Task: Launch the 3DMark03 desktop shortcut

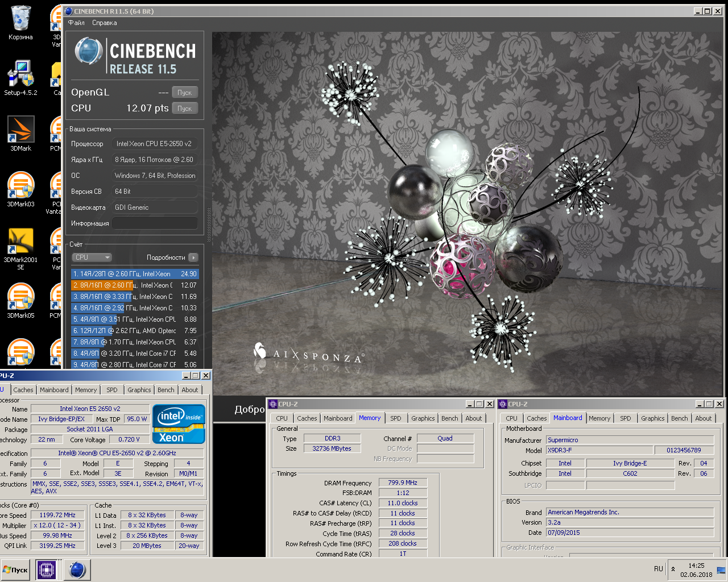Action: [x=20, y=189]
